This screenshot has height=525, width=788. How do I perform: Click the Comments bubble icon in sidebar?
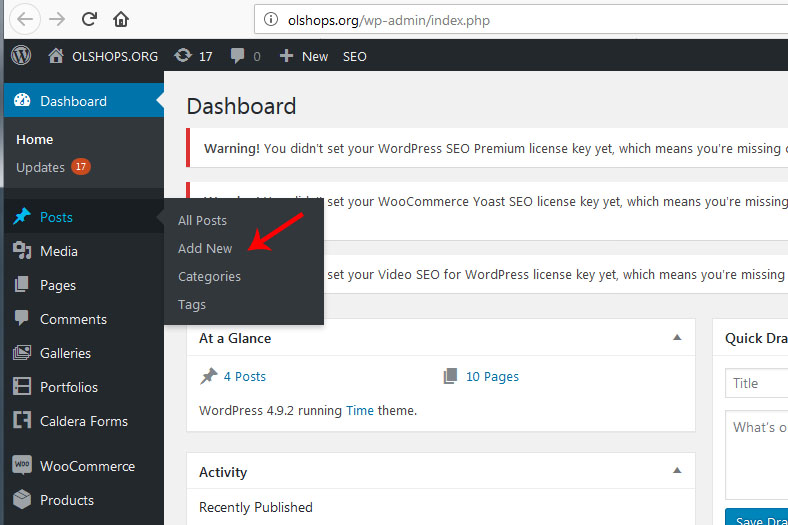pos(22,318)
